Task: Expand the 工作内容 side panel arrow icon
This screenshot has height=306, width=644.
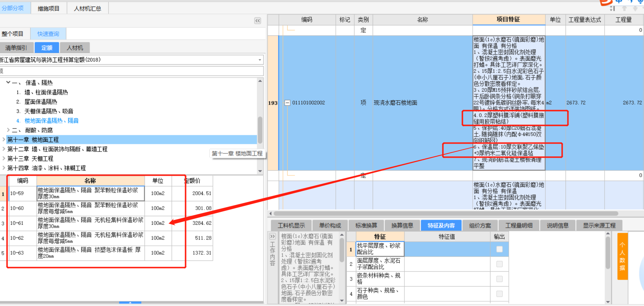Action: (272, 236)
